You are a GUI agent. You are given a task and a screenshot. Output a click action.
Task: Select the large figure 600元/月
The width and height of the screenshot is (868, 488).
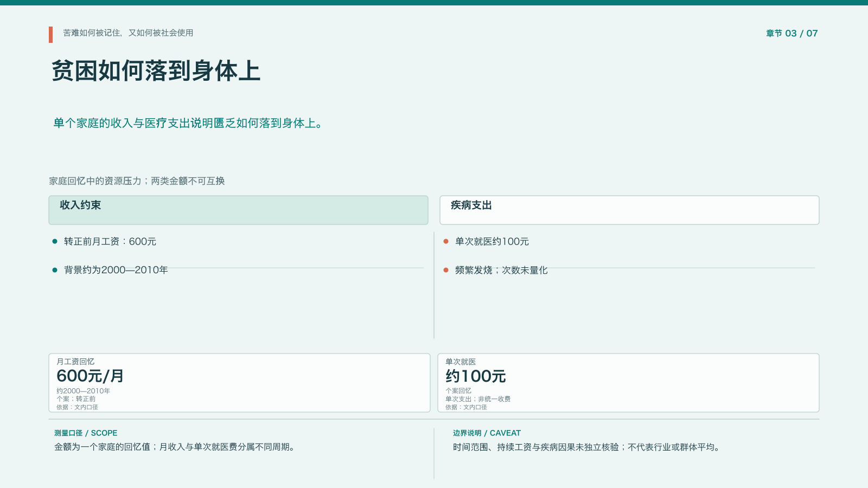pos(90,376)
